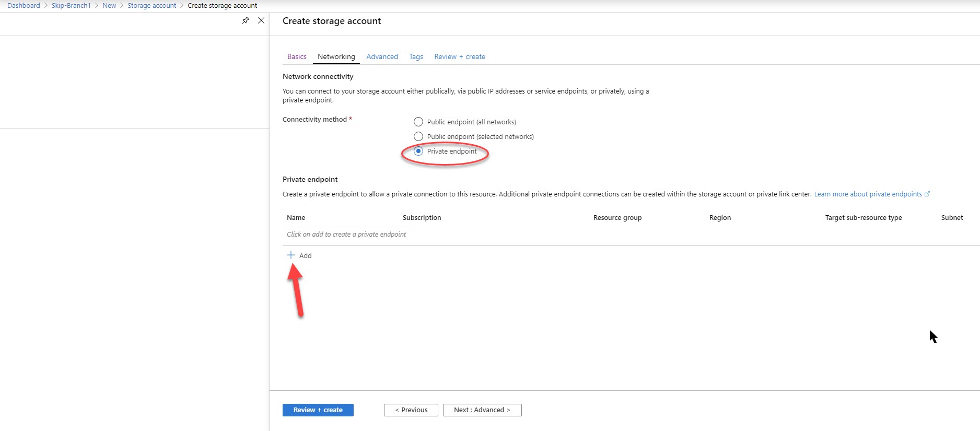Navigate to Dashboard breadcrumb
Image resolution: width=980 pixels, height=431 pixels.
point(24,5)
